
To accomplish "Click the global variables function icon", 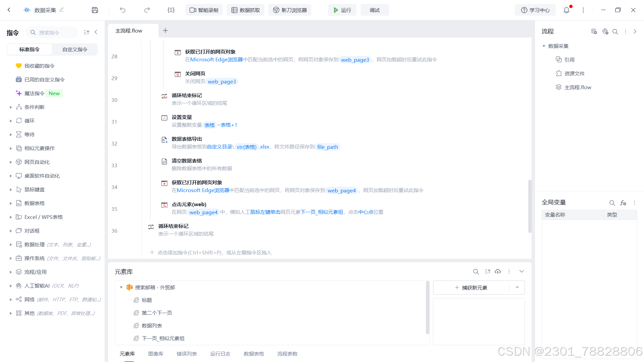I will (x=623, y=203).
